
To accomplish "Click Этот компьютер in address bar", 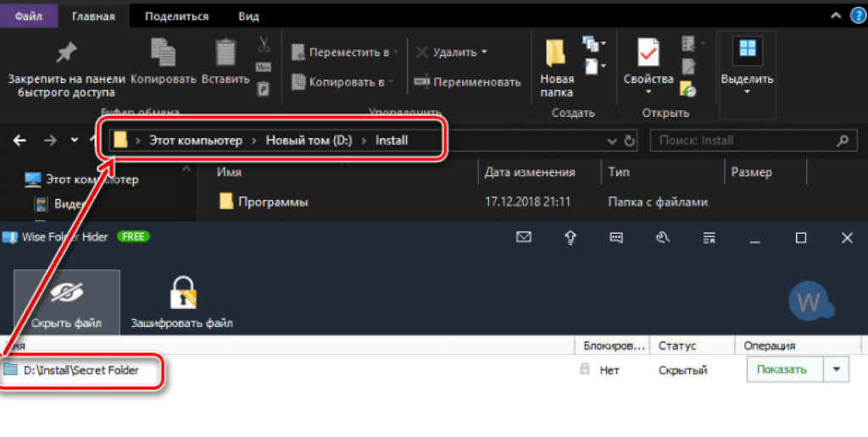I will pos(196,141).
